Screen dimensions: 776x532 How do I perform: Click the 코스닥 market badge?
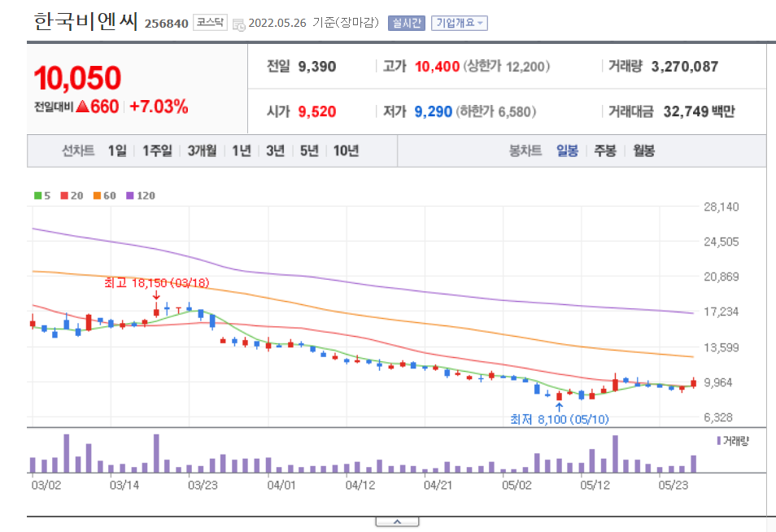pyautogui.click(x=210, y=22)
